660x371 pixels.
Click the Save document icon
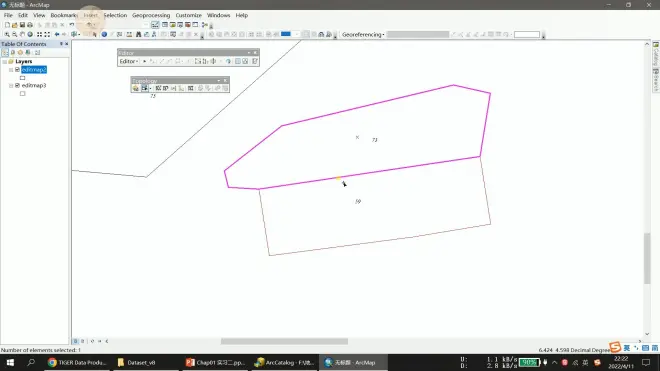(x=22, y=25)
